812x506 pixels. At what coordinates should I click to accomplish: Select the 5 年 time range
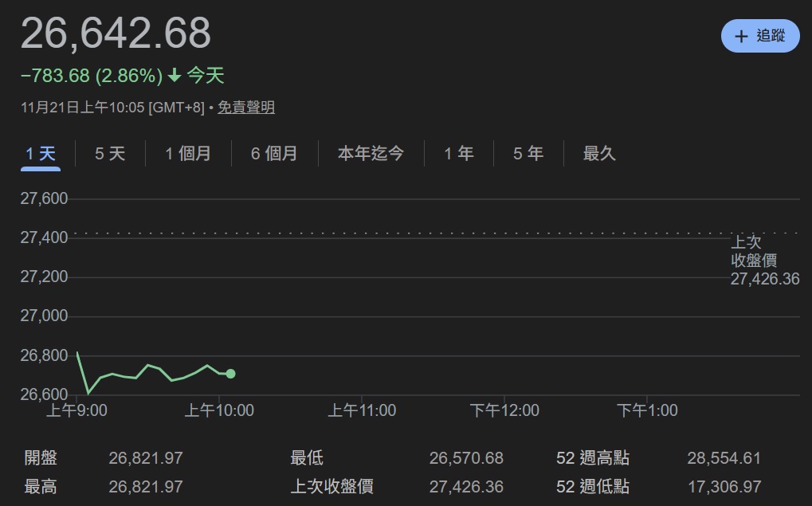pos(527,153)
